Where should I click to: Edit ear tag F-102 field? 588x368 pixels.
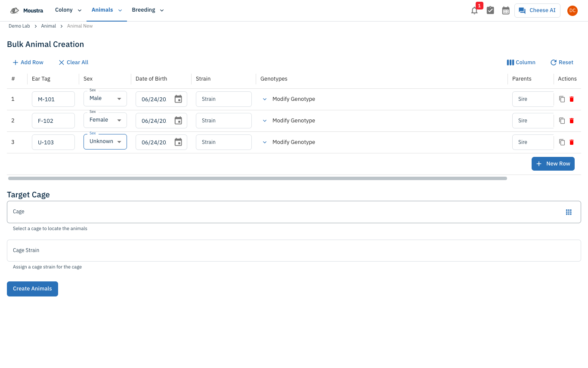[x=53, y=121]
